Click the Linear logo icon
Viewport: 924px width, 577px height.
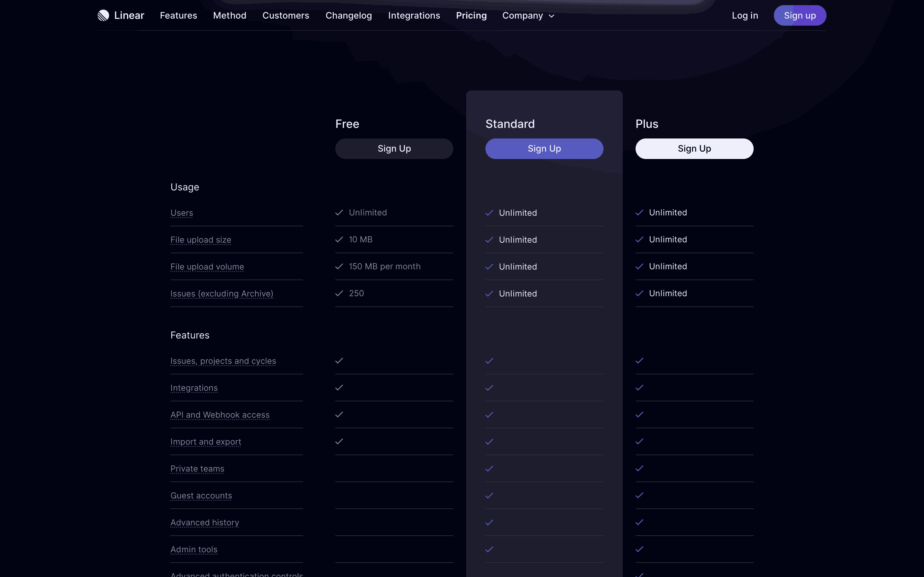pos(103,15)
